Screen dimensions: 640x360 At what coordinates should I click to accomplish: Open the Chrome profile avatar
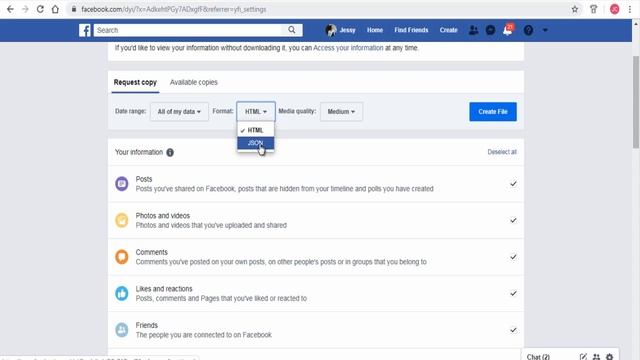click(x=614, y=9)
